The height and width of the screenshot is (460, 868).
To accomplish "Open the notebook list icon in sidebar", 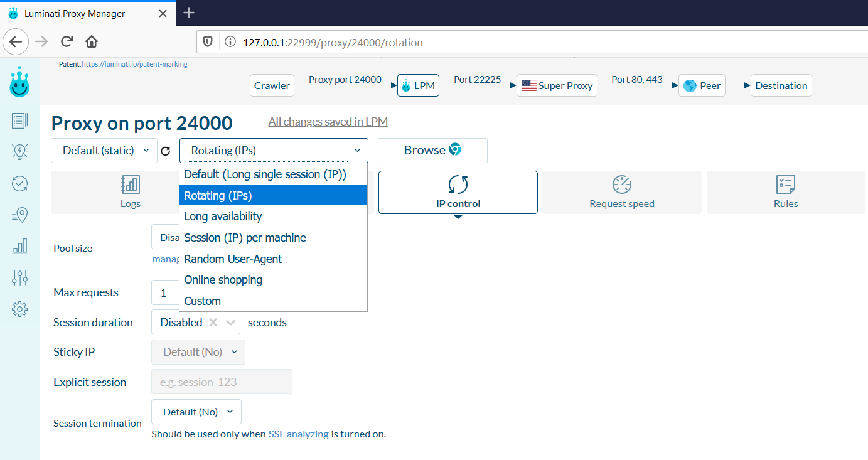I will pyautogui.click(x=19, y=121).
